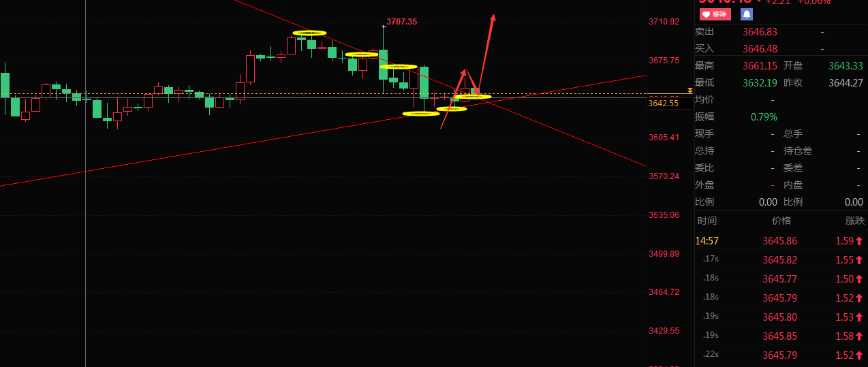Screen dimensions: 868x367
Task: Click the orange double-arrow marker on price axis
Action: (690, 90)
